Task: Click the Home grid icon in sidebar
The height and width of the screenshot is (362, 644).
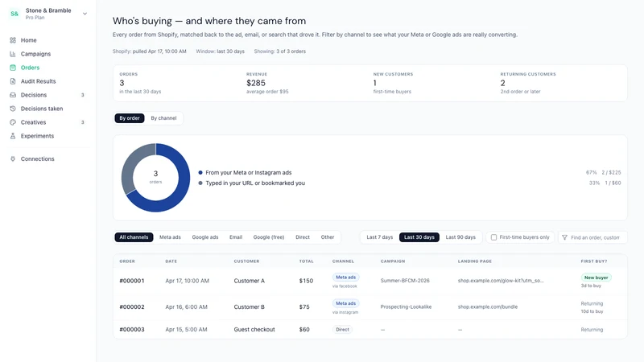Action: point(13,40)
